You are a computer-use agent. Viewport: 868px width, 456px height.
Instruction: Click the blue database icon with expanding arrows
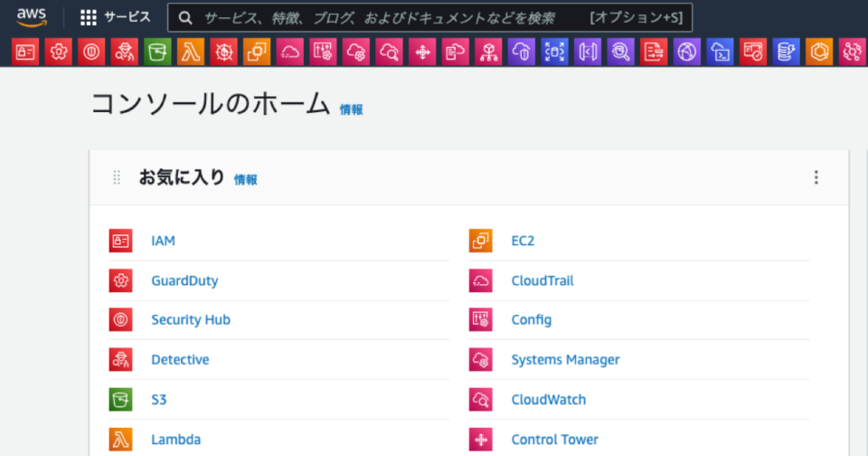[554, 52]
